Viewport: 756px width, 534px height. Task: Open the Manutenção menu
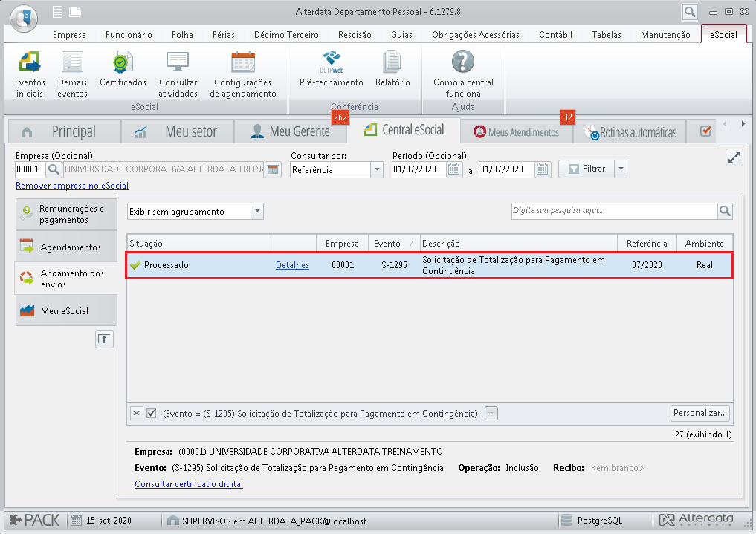tap(665, 35)
